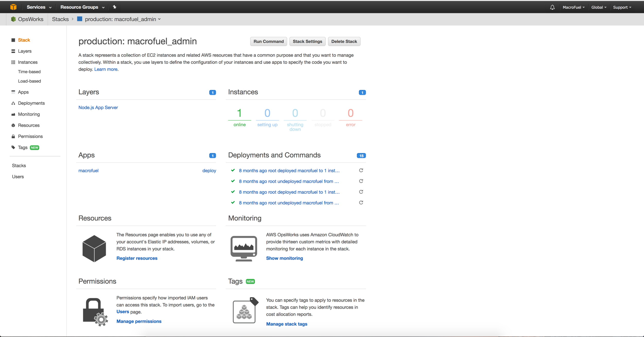Open the notifications bell icon

552,7
